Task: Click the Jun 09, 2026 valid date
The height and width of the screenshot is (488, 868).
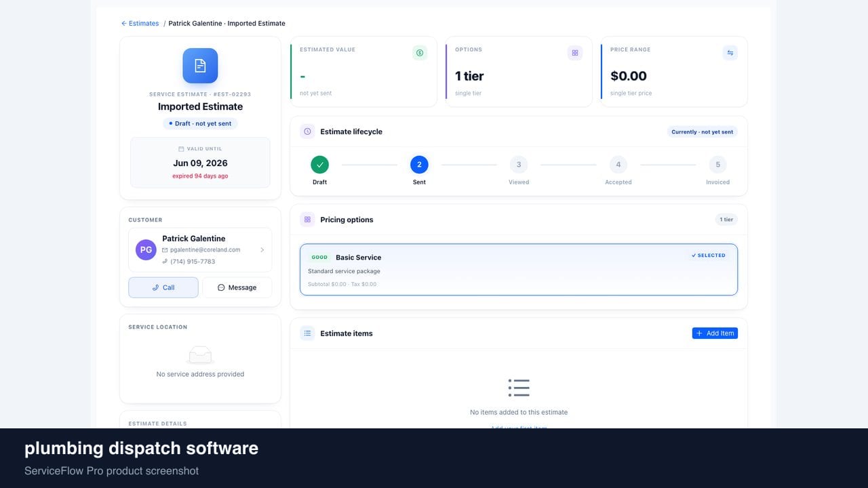Action: 200,163
